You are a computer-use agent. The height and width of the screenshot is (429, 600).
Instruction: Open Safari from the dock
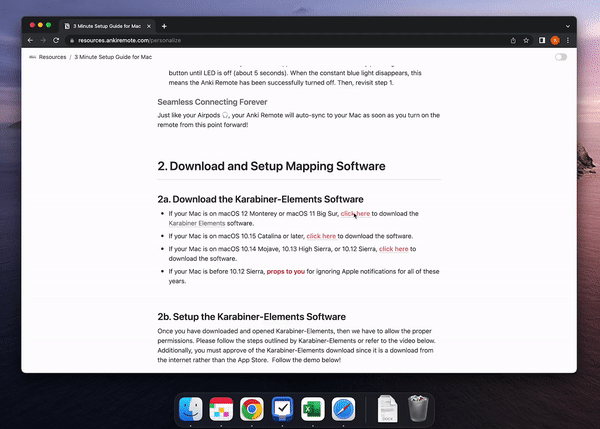[343, 409]
